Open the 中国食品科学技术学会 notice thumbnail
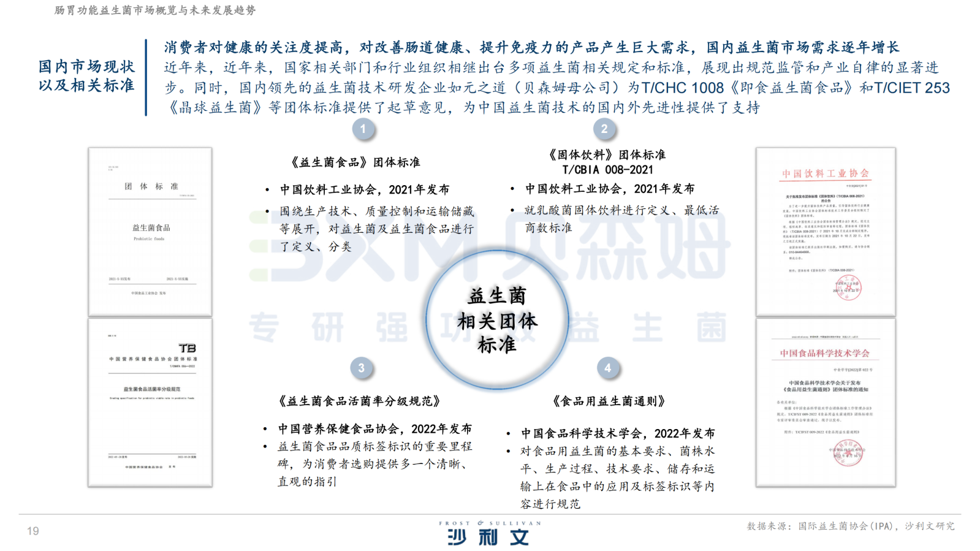The image size is (980, 551). click(x=826, y=402)
